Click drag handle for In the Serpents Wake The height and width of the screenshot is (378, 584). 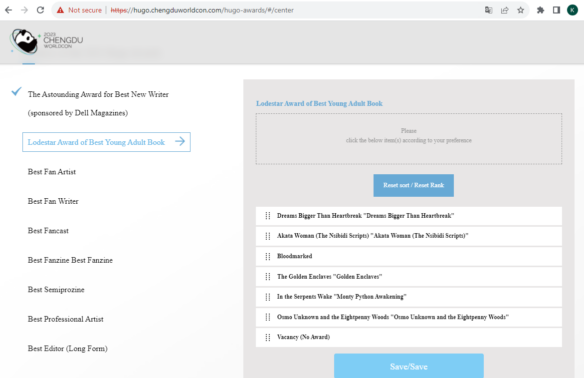click(268, 297)
